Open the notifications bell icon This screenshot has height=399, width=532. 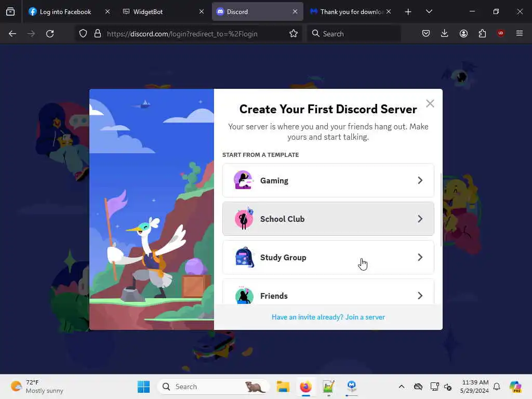coord(497,387)
